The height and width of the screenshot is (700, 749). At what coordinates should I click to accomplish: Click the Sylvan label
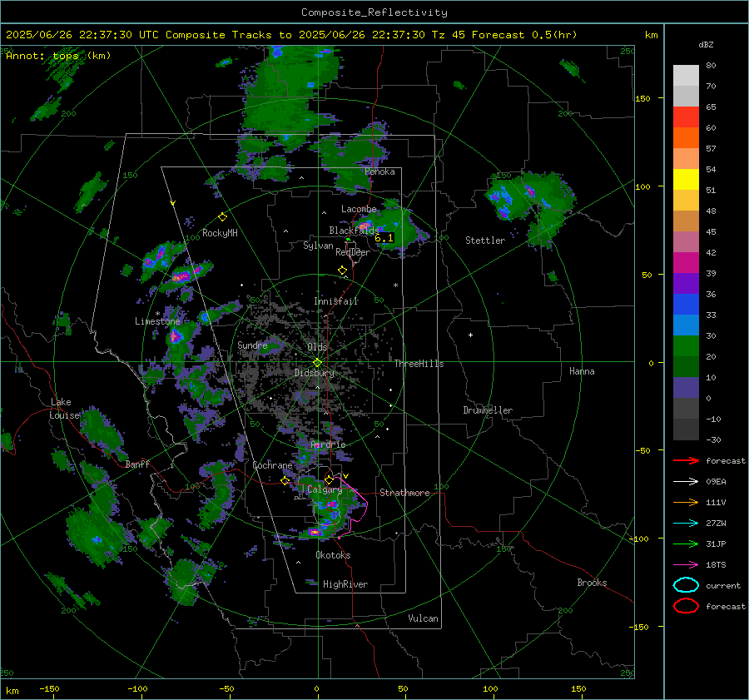(x=318, y=246)
